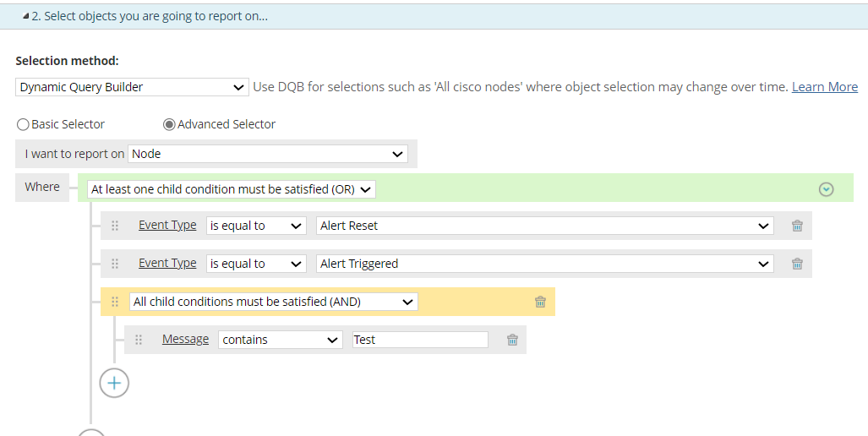868x436 pixels.
Task: Delete the Alert Reset condition row
Action: [797, 226]
